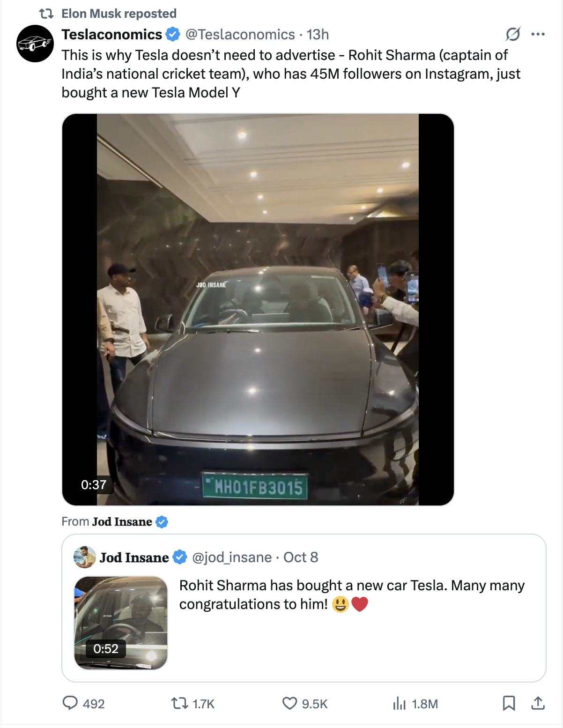Click the verified badge beside From Jod Insane
This screenshot has height=728, width=563.
pyautogui.click(x=162, y=522)
